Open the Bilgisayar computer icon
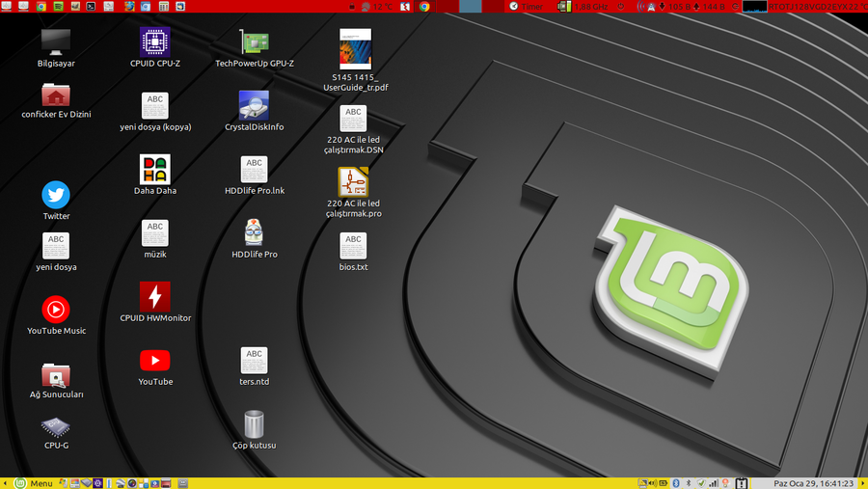This screenshot has width=868, height=489. pyautogui.click(x=56, y=41)
